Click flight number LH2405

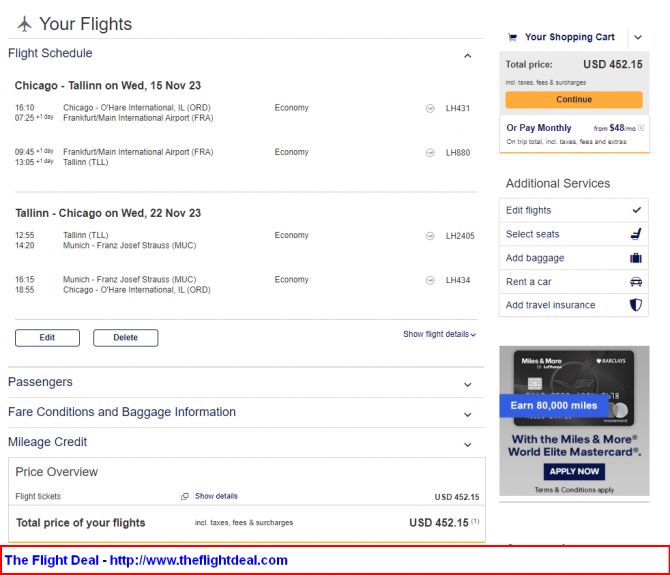point(460,236)
